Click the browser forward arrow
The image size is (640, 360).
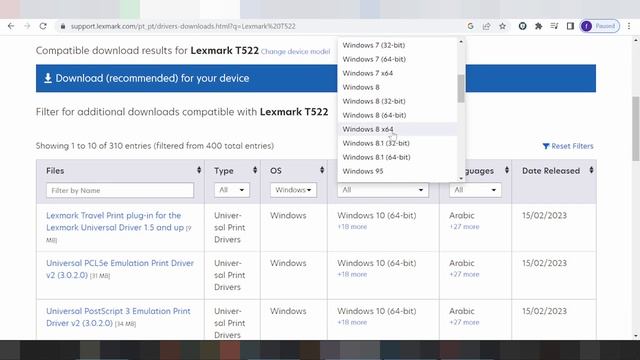tap(27, 26)
